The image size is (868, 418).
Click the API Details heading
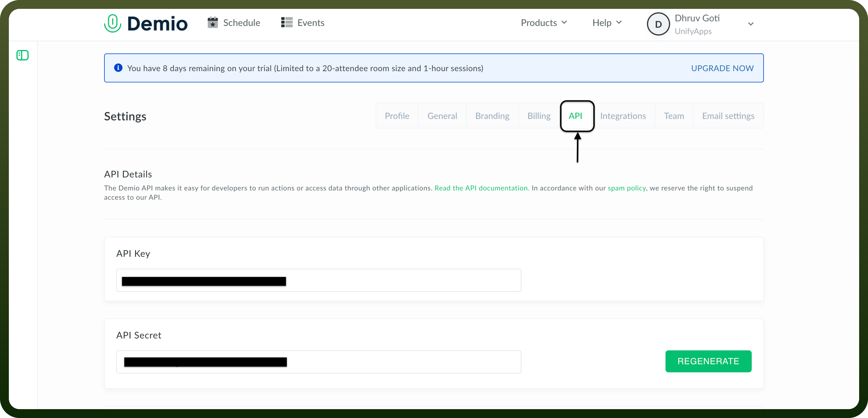click(x=128, y=174)
